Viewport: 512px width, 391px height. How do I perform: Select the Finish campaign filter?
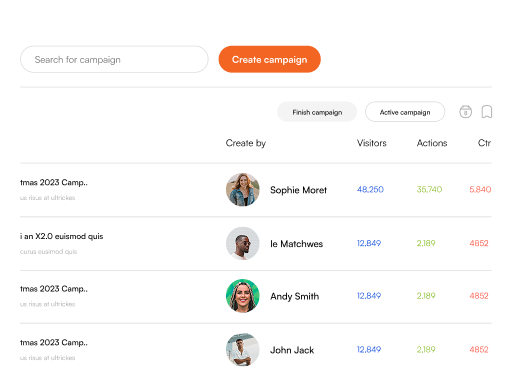pyautogui.click(x=317, y=112)
